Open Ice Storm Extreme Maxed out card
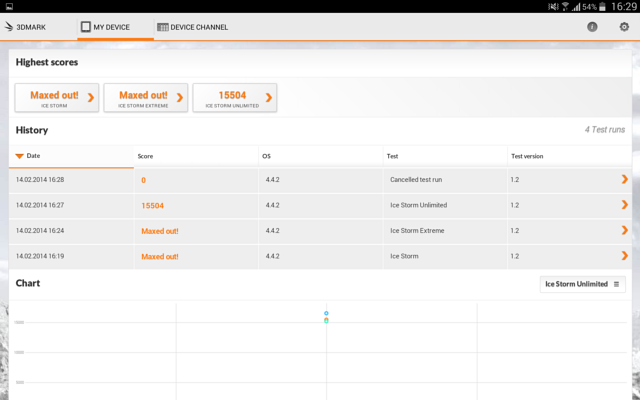640x400 pixels. 146,98
